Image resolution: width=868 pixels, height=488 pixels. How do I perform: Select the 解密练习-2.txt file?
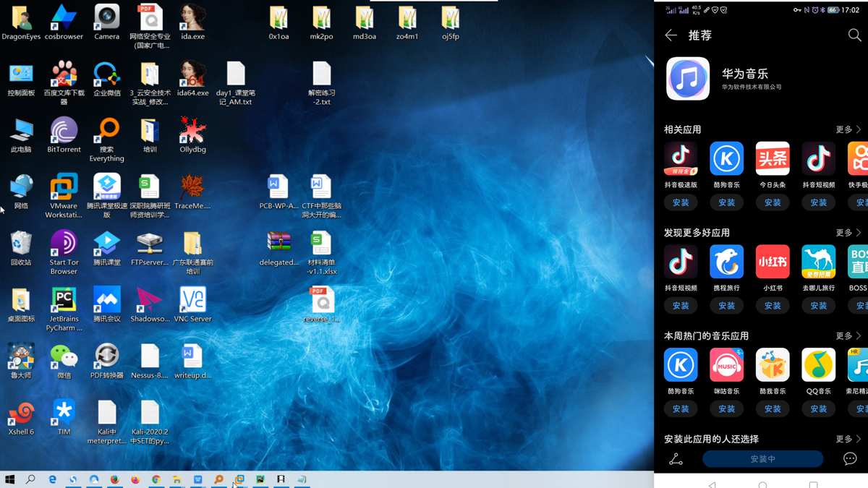(x=321, y=83)
